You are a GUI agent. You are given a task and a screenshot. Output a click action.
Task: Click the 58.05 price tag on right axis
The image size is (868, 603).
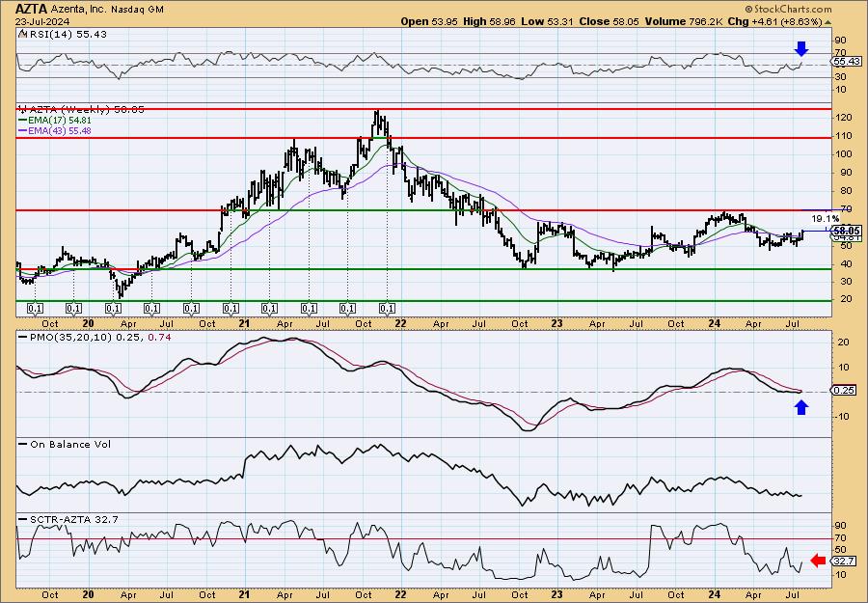847,231
